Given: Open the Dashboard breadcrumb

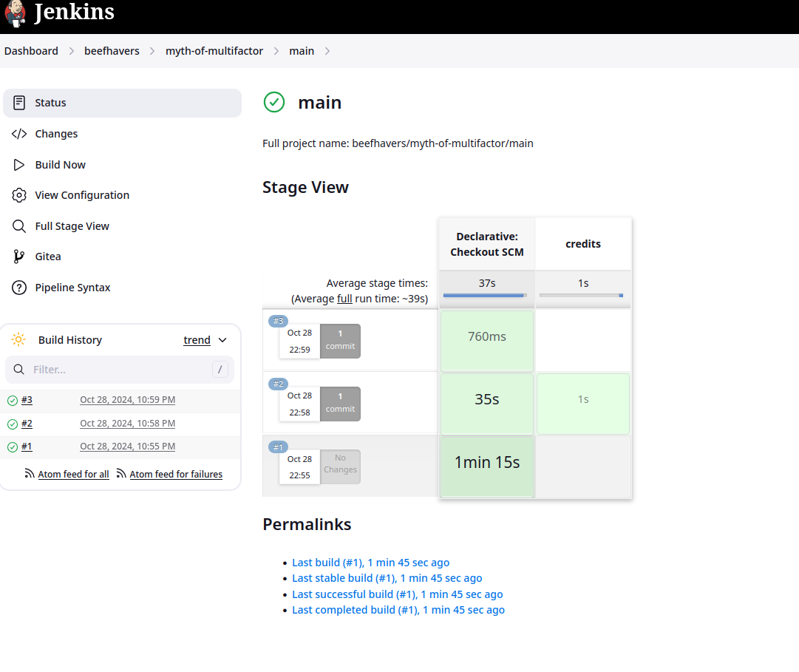Looking at the screenshot, I should coord(31,51).
